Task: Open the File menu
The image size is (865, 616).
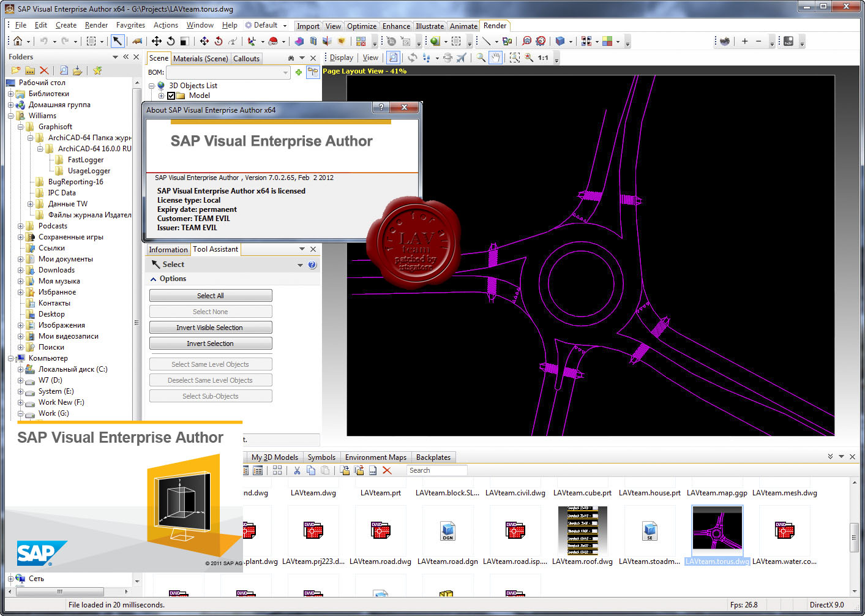Action: click(x=21, y=25)
